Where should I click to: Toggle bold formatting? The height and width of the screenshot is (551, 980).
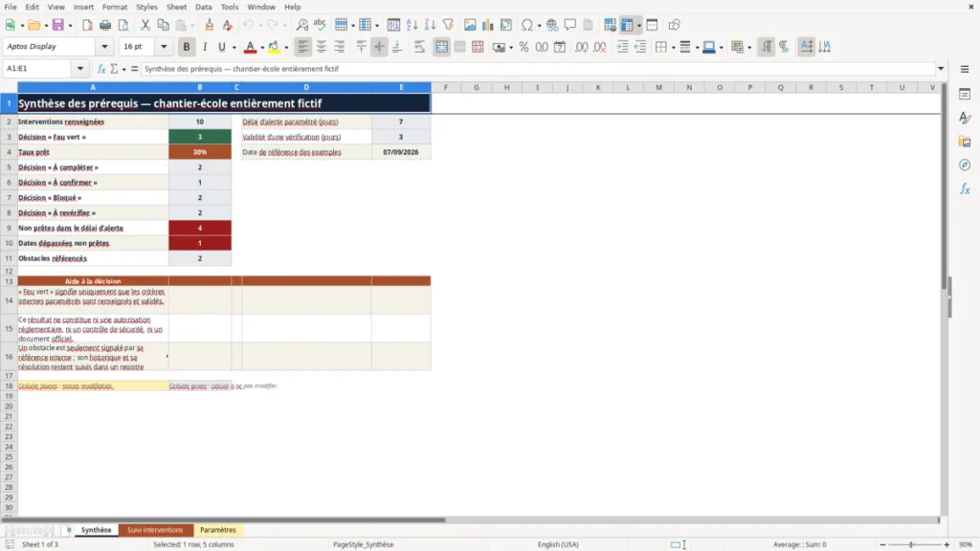click(187, 47)
